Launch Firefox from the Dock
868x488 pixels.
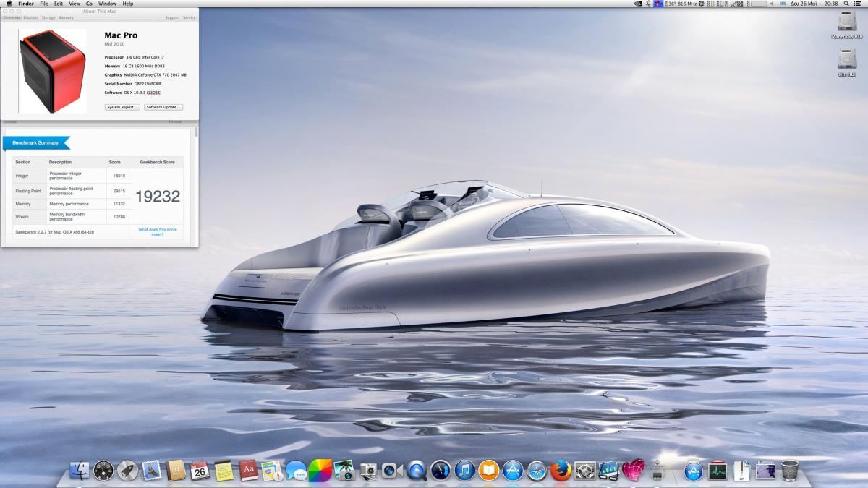561,471
